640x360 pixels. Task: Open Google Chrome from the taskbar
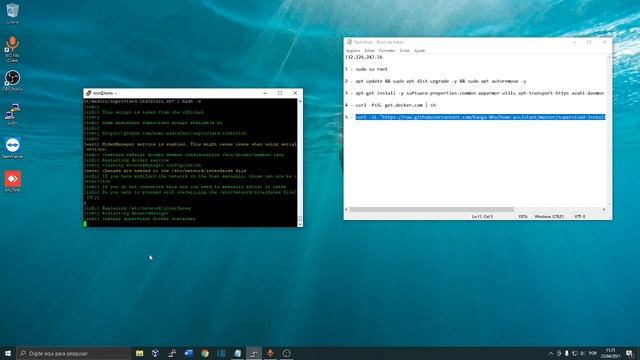pos(204,353)
